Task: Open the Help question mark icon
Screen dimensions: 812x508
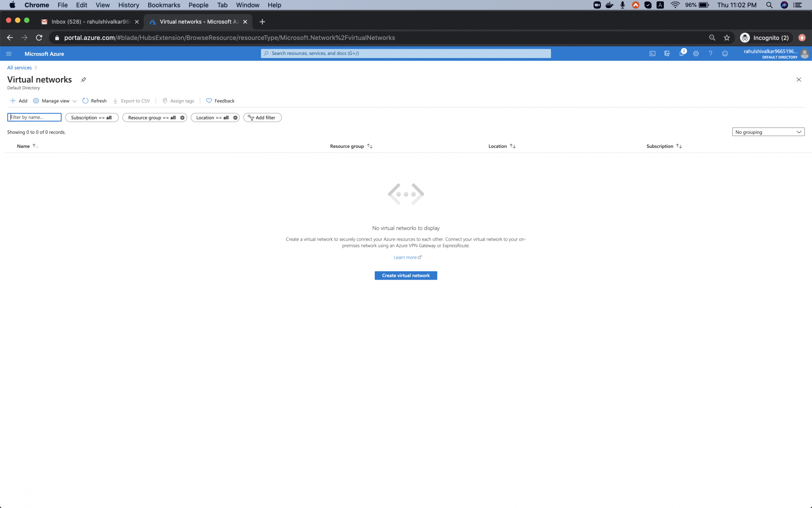Action: pos(710,53)
